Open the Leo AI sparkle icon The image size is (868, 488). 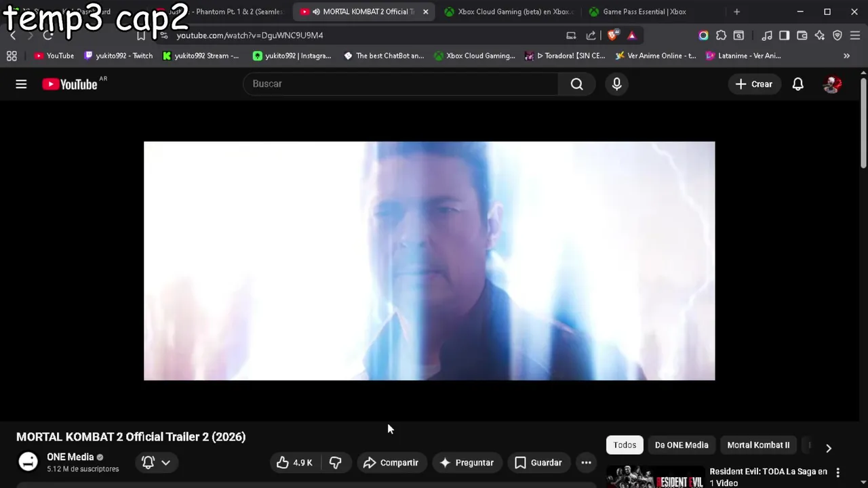[820, 35]
